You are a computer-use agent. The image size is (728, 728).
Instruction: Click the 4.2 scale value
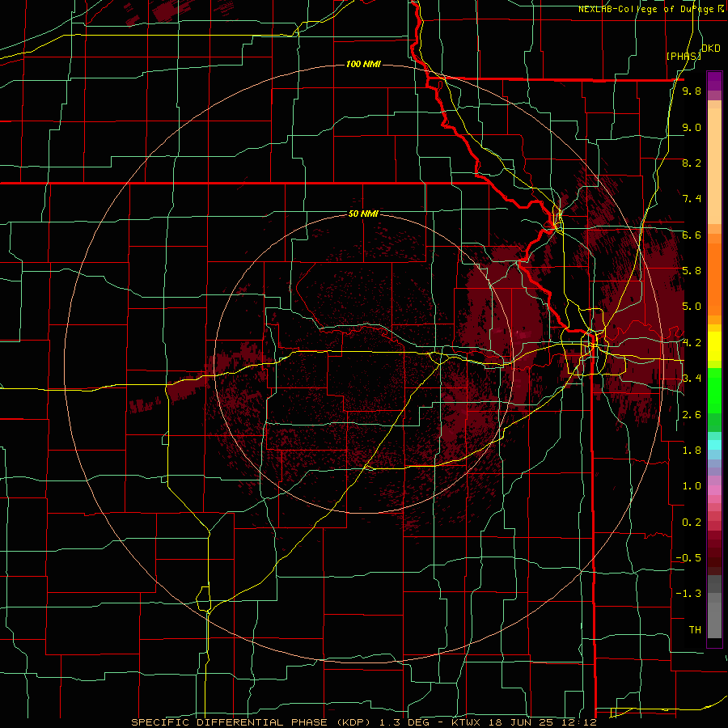coord(692,343)
